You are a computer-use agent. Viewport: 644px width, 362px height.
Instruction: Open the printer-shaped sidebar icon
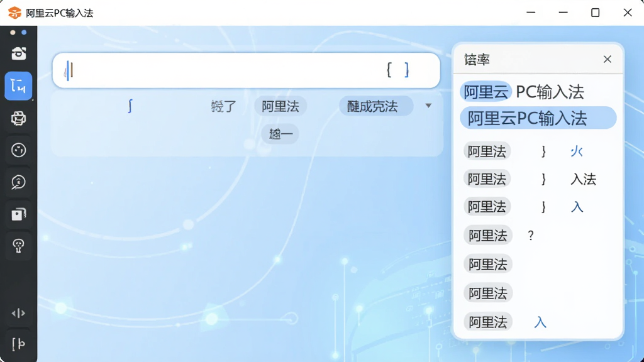[x=18, y=118]
